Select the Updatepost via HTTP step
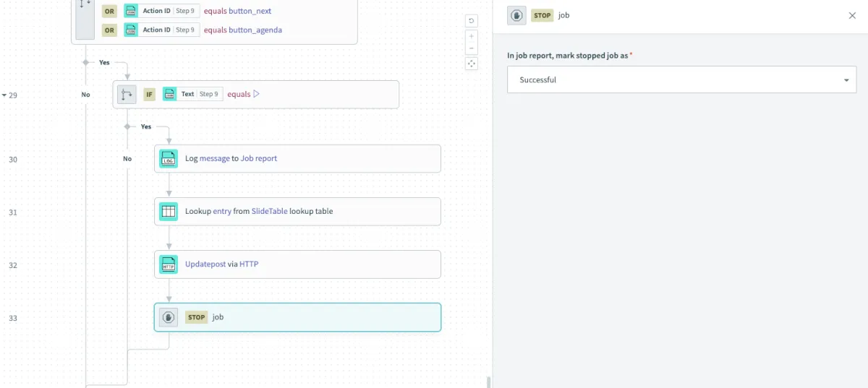This screenshot has height=388, width=868. coord(297,264)
